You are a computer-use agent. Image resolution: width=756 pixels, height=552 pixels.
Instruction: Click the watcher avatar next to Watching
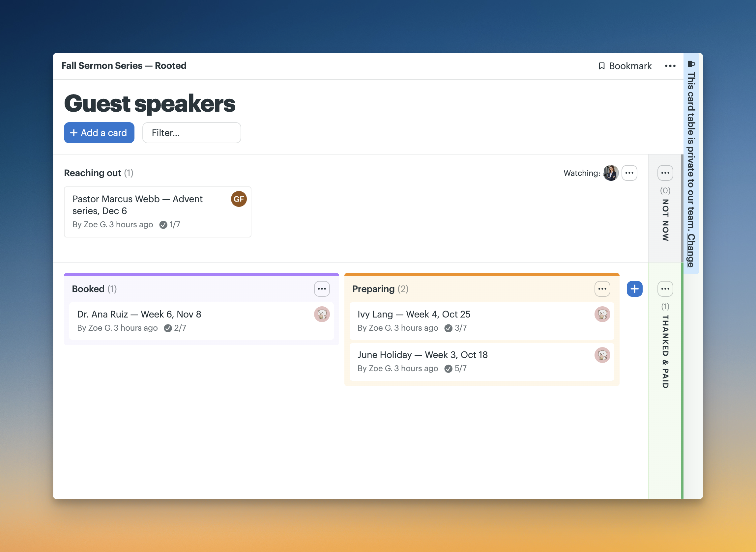pyautogui.click(x=611, y=173)
